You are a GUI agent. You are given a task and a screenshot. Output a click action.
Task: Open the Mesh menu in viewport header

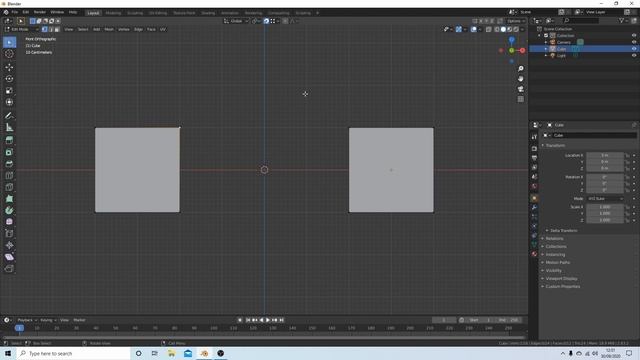pos(109,29)
